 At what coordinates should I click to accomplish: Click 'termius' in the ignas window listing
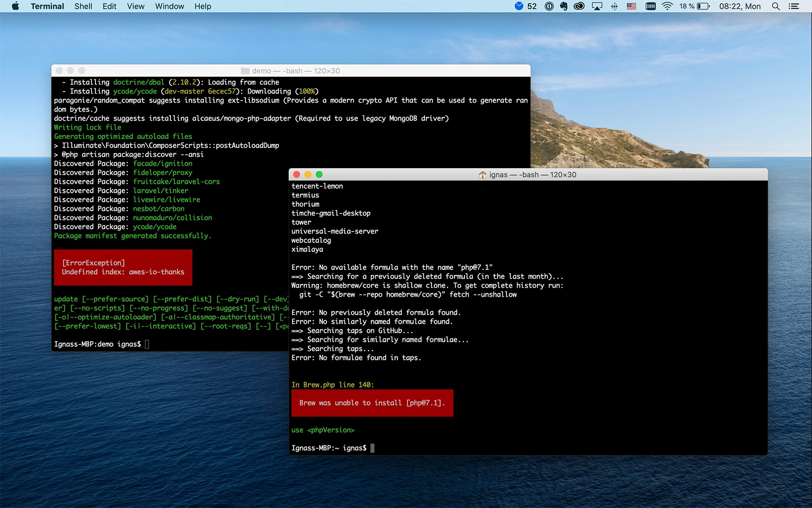click(305, 195)
